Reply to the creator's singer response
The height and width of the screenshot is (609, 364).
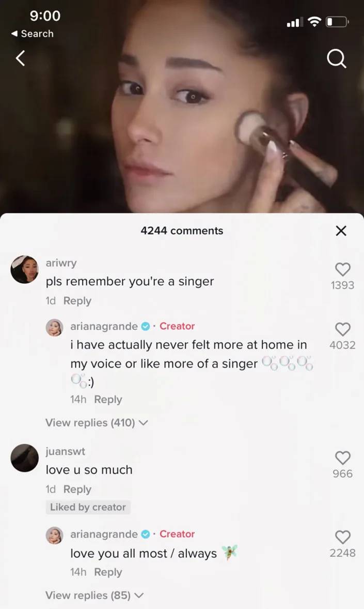(108, 400)
